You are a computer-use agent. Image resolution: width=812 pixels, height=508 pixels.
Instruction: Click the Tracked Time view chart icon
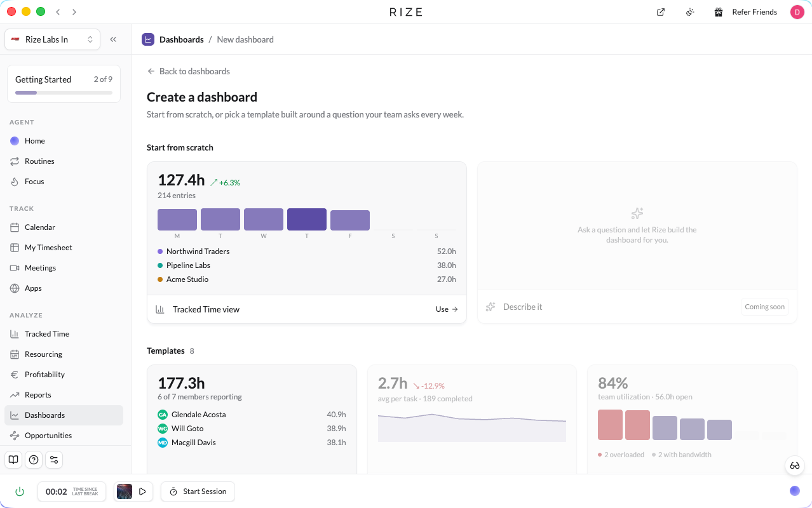pos(160,309)
